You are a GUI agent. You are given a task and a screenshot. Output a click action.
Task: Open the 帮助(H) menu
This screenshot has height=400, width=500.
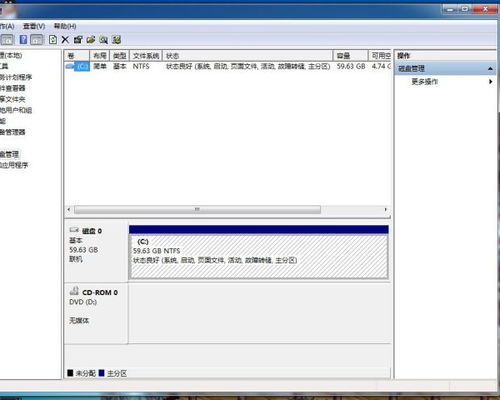coord(65,26)
